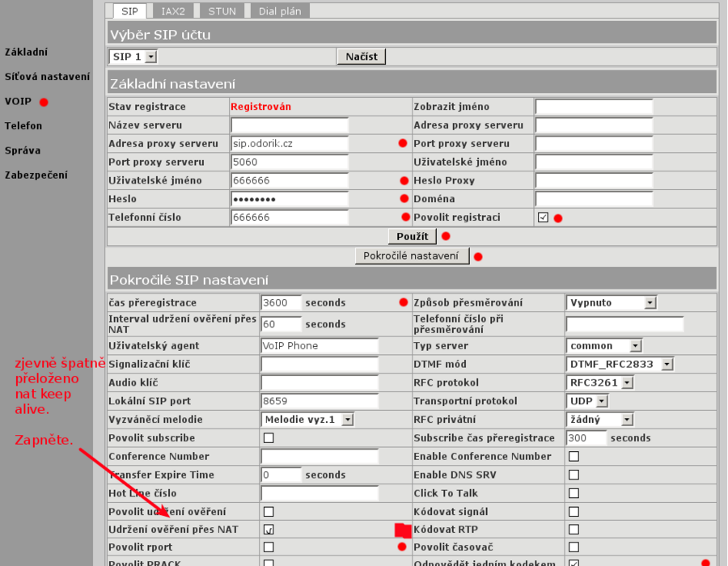Focus the Název serveru input field

coord(290,125)
